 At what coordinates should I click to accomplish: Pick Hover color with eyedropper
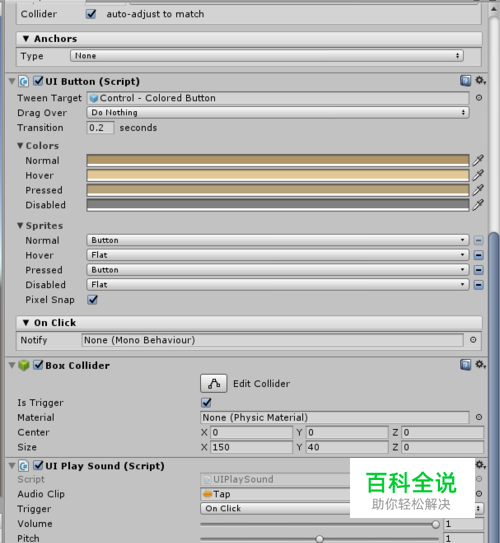[x=478, y=175]
